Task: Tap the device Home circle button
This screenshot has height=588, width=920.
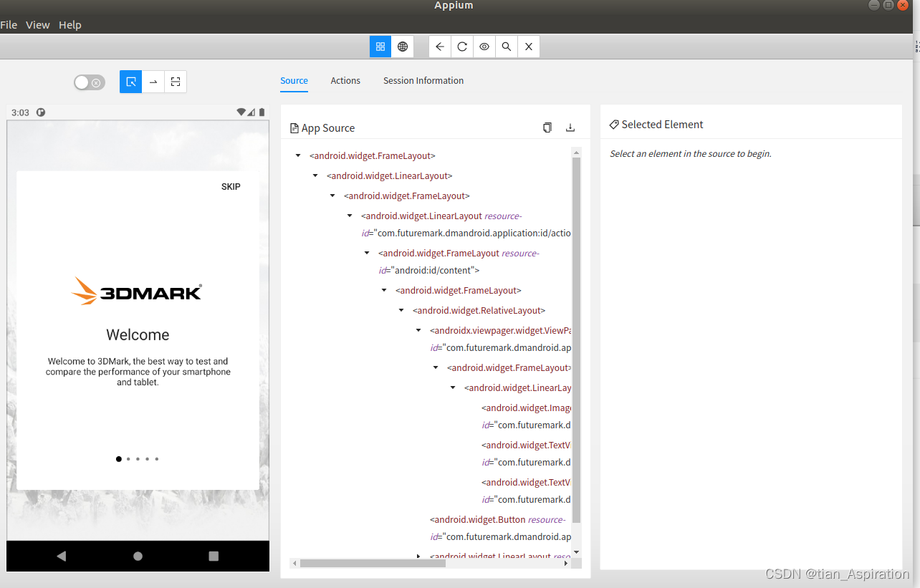Action: coord(138,556)
